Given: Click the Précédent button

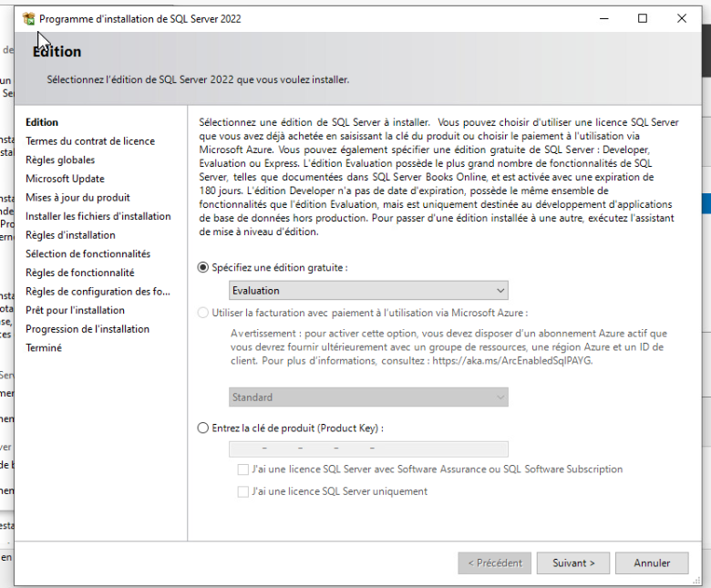Looking at the screenshot, I should pyautogui.click(x=495, y=563).
